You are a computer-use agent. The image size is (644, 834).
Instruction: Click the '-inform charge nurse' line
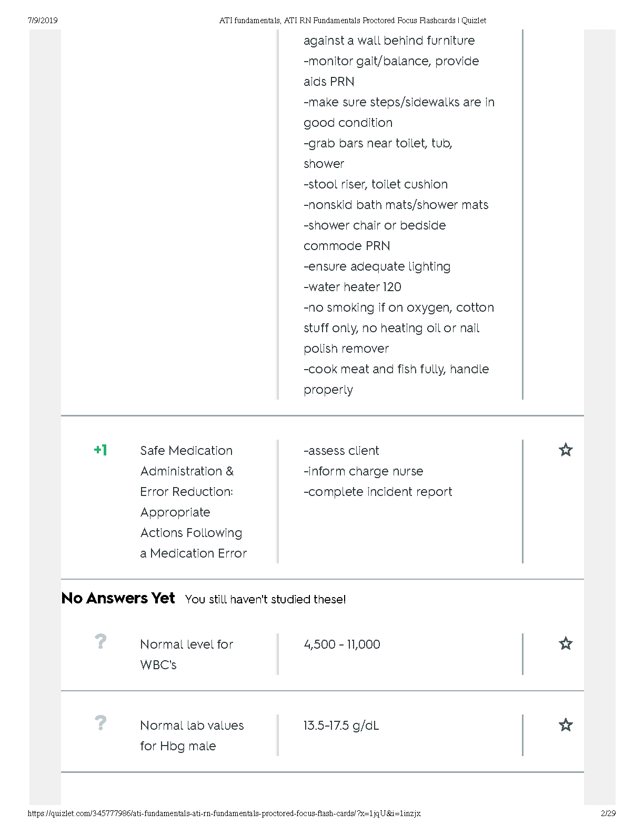[x=363, y=471]
